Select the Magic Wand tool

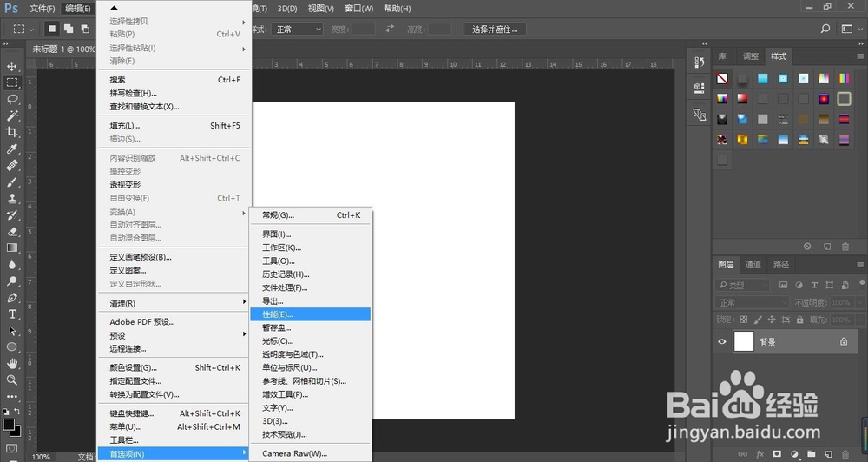pyautogui.click(x=11, y=115)
